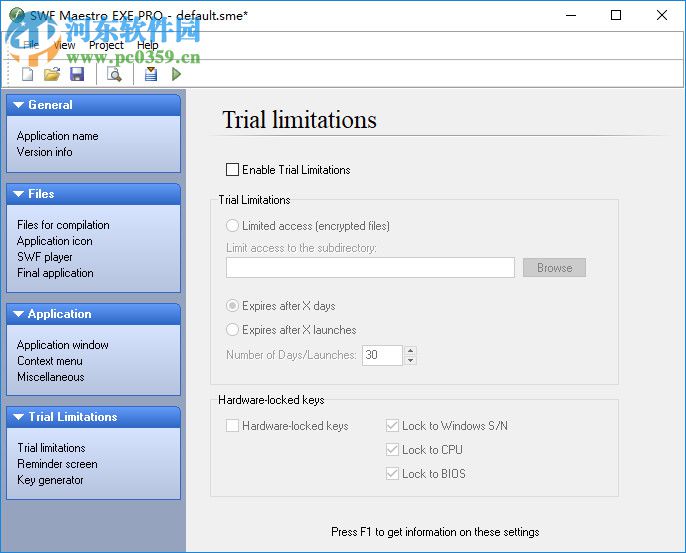Select Expires after X days radio
The height and width of the screenshot is (553, 686).
coord(232,305)
